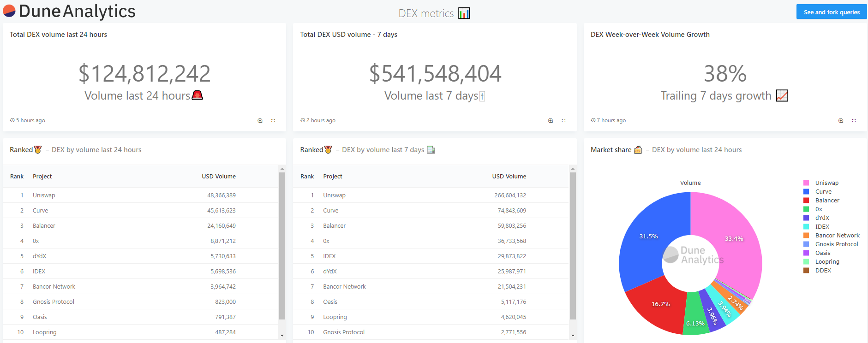Viewport: 868px width, 343px height.
Task: Toggle Curve series in pie chart legend
Action: tap(823, 192)
